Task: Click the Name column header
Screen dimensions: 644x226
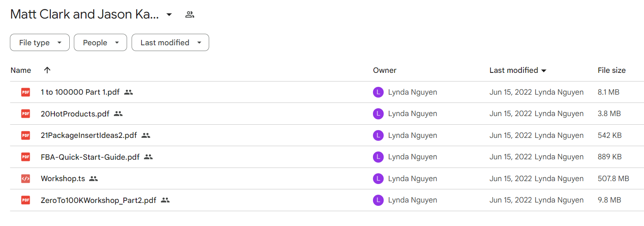Action: (x=21, y=70)
